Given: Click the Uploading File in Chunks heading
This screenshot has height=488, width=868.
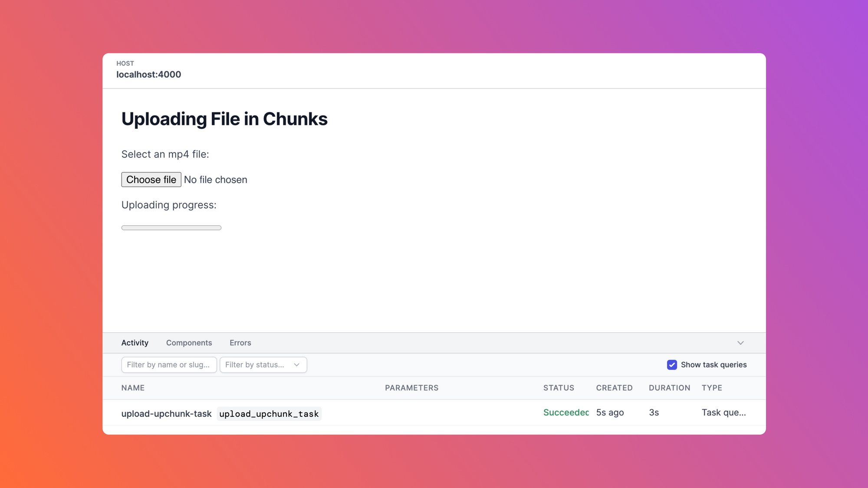Looking at the screenshot, I should (224, 119).
